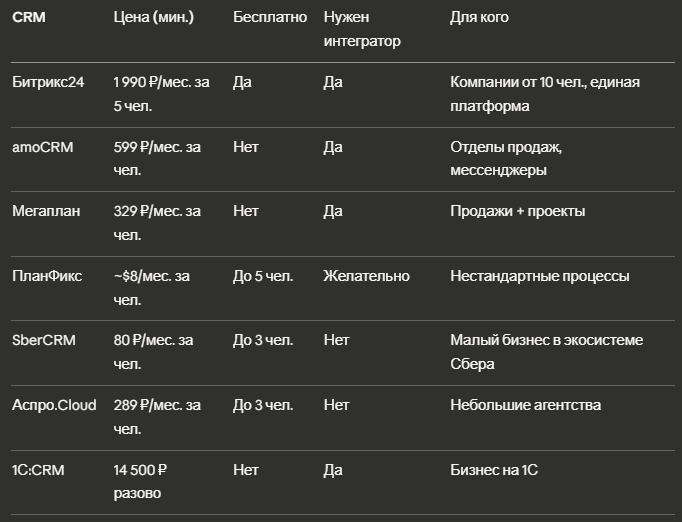The height and width of the screenshot is (522, 682).
Task: Select the "amoCRM" row name
Action: click(42, 147)
